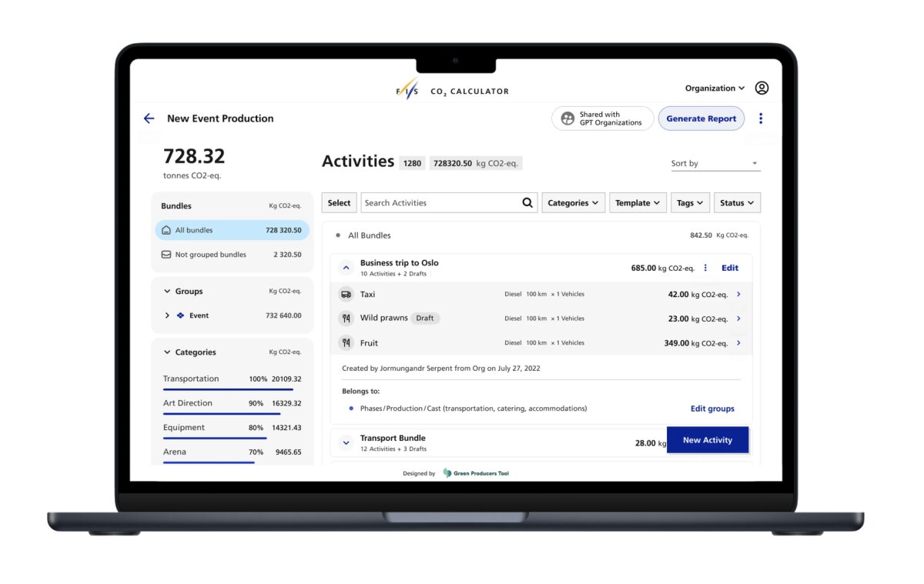Open the Business trip to Oslo options dots

(705, 268)
